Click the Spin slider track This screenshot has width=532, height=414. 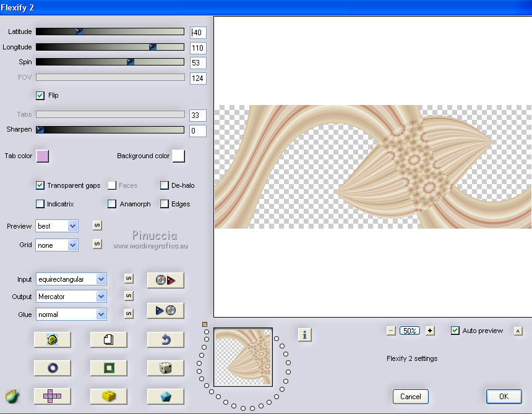(x=110, y=62)
